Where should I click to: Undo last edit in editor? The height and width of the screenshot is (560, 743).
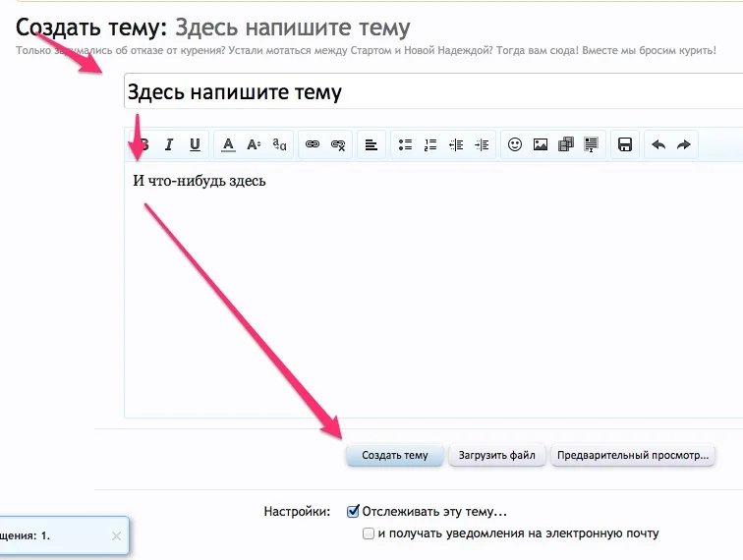(658, 144)
